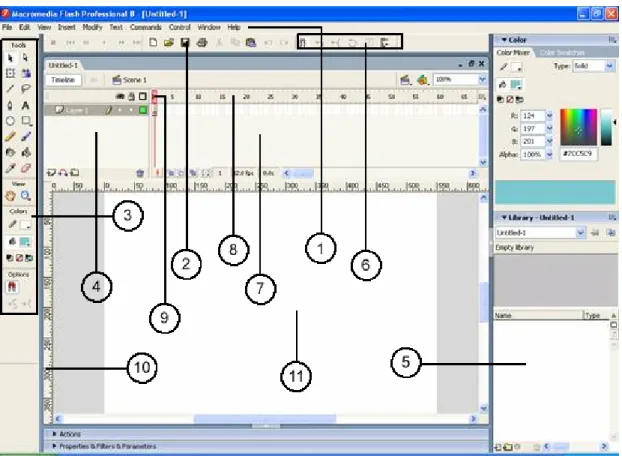Toggle show/hide all layers eye icon
The width and height of the screenshot is (622, 456).
click(120, 96)
